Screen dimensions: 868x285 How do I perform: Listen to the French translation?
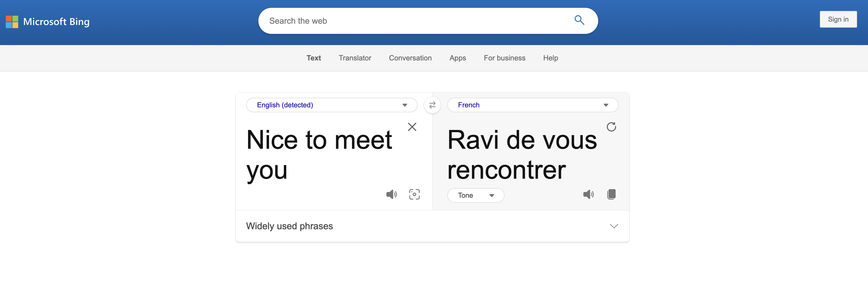589,194
